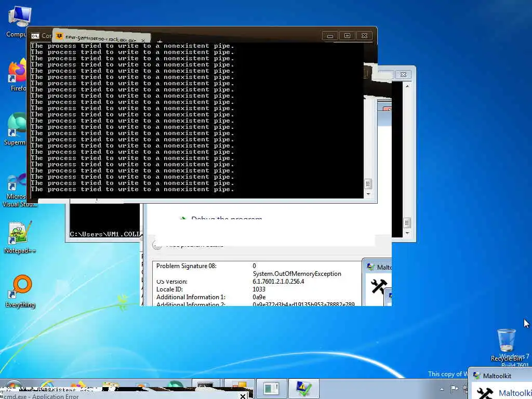Open the Action Center flag icon

click(x=454, y=389)
